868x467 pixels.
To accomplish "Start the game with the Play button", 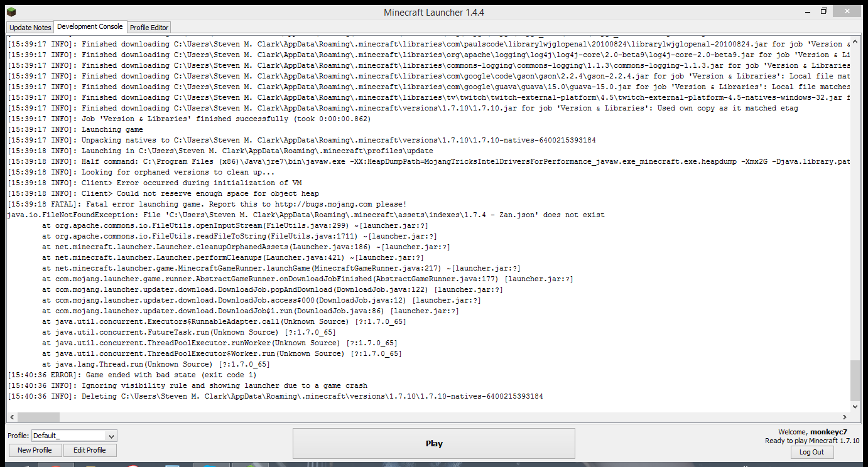I will tap(434, 443).
